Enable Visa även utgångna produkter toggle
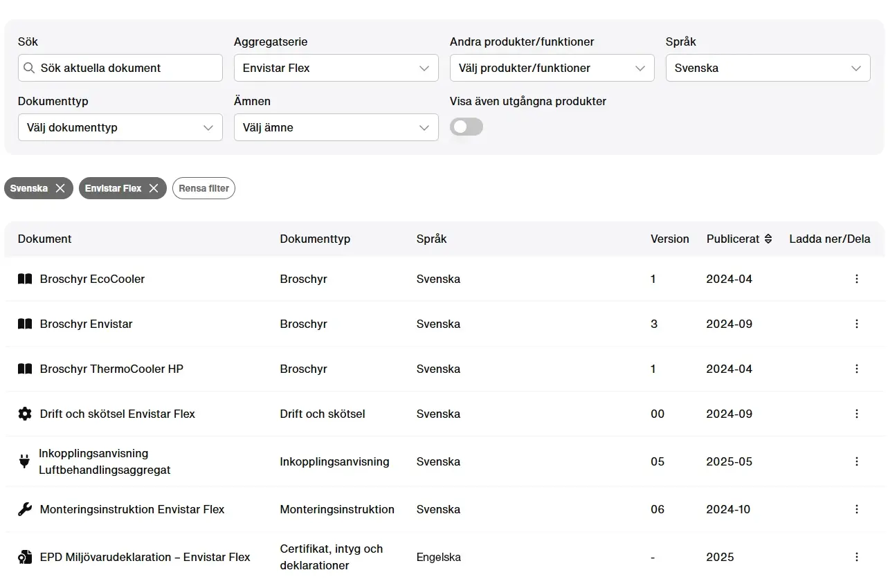The image size is (888, 588). [466, 127]
